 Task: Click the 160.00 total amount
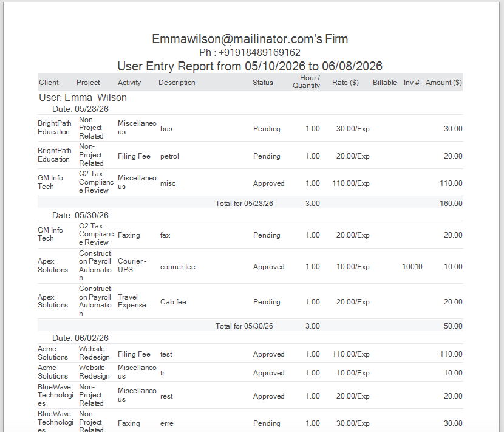451,204
